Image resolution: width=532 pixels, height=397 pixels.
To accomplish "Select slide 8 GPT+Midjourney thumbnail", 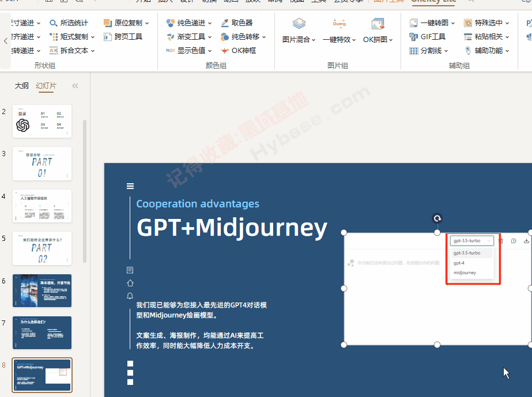I will [42, 375].
